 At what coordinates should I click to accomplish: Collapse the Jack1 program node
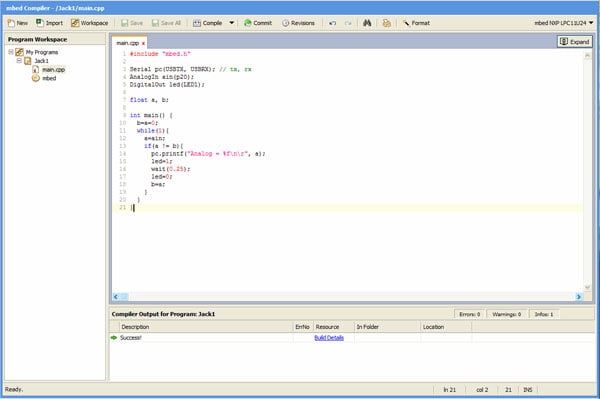point(19,61)
